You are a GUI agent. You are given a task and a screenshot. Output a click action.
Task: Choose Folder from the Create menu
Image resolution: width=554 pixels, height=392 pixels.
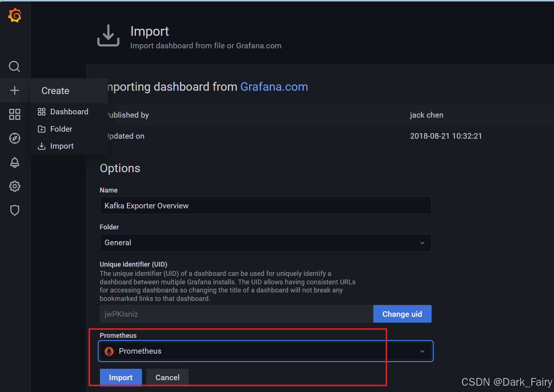tap(69, 129)
